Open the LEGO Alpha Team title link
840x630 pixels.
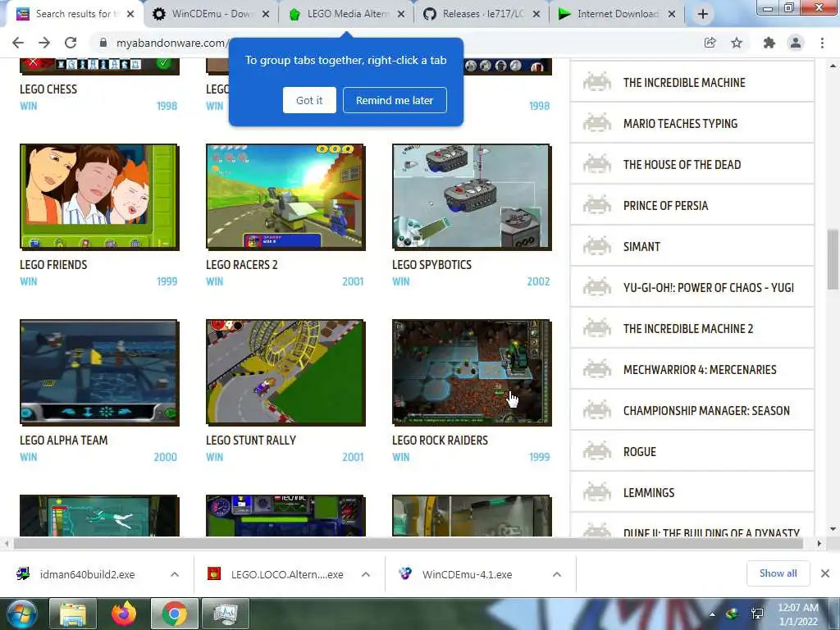coord(64,441)
